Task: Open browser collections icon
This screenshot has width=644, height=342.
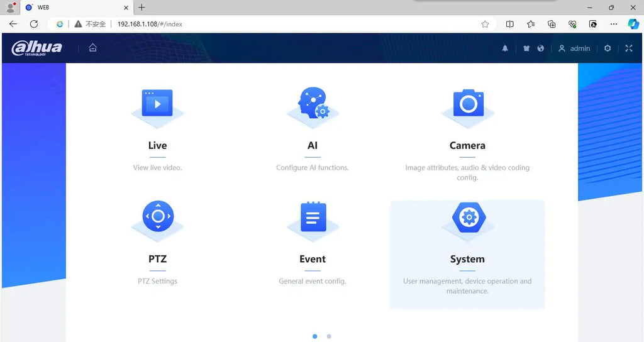Action: point(552,25)
